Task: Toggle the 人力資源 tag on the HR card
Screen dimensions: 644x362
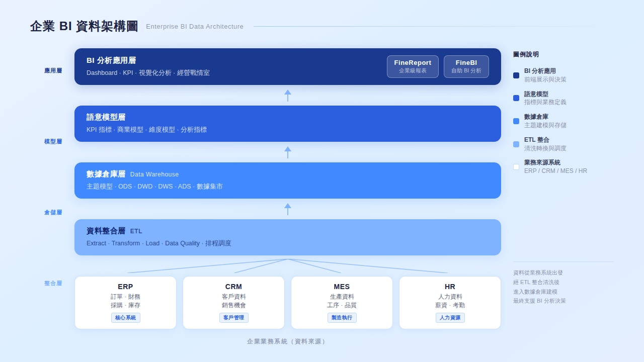Action: tap(450, 317)
